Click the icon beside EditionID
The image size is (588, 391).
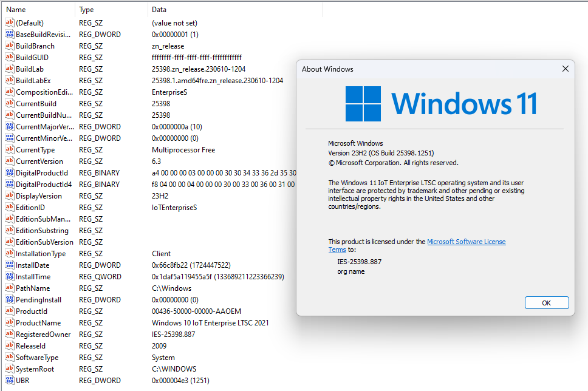[x=9, y=207]
